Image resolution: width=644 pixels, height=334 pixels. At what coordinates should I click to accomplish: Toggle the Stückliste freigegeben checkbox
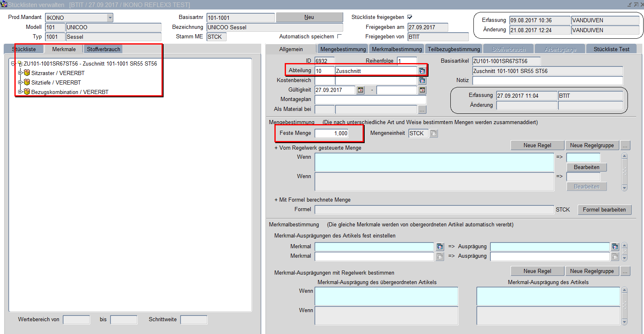pos(410,17)
